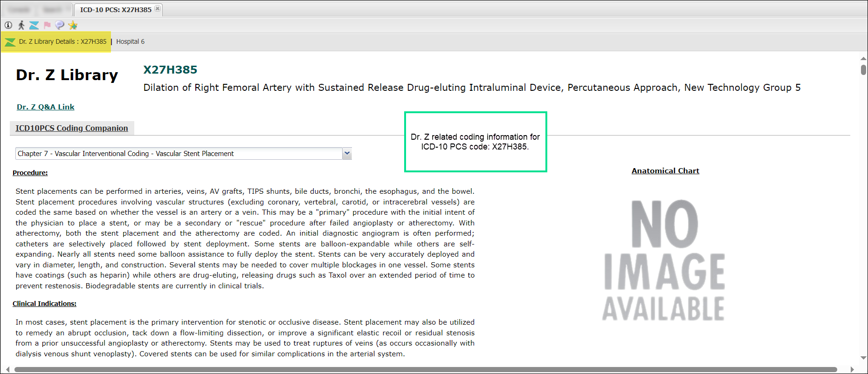Click the vertical scrollbar up arrow
Image resolution: width=868 pixels, height=374 pixels.
(x=863, y=59)
